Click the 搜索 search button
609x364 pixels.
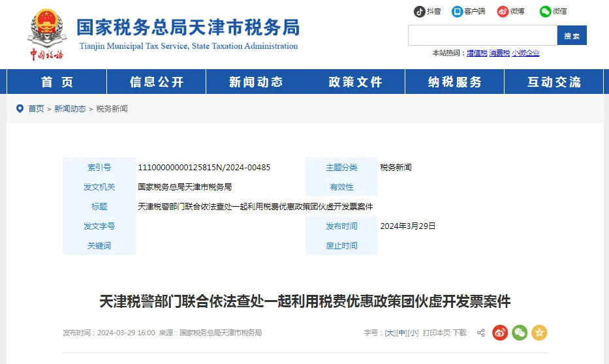pyautogui.click(x=572, y=35)
